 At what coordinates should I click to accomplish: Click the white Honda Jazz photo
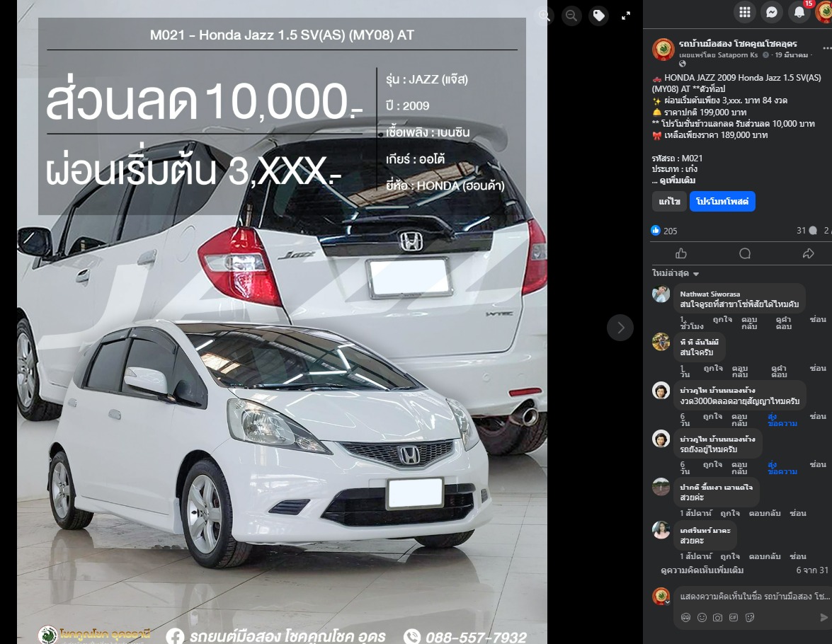(282, 322)
